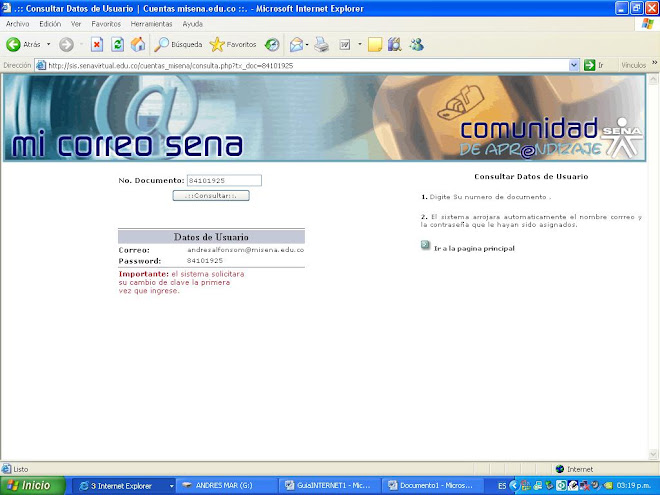Click the arrow icon beside pagina principal
Screen dimensions: 660x495
(425, 245)
